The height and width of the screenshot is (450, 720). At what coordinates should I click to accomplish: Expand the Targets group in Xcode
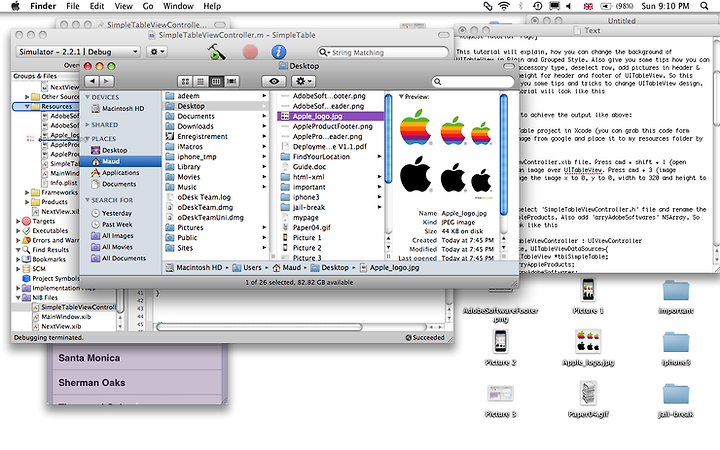[18, 221]
